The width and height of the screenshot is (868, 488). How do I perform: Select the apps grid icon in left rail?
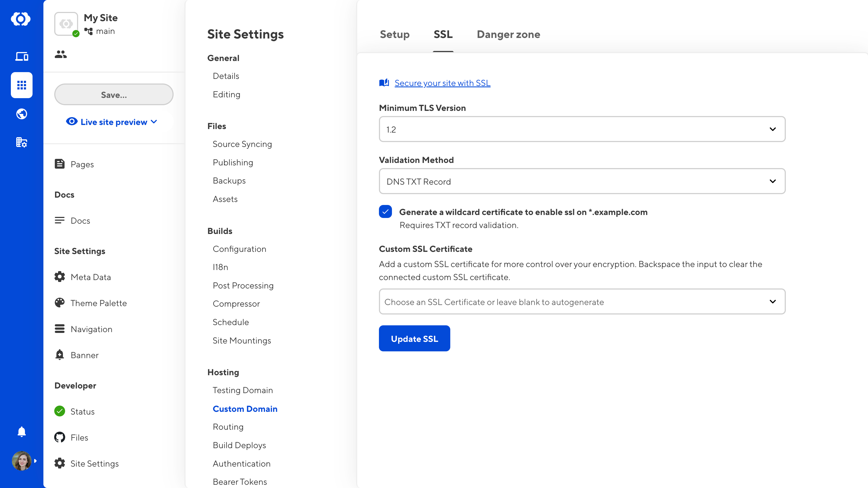coord(22,85)
